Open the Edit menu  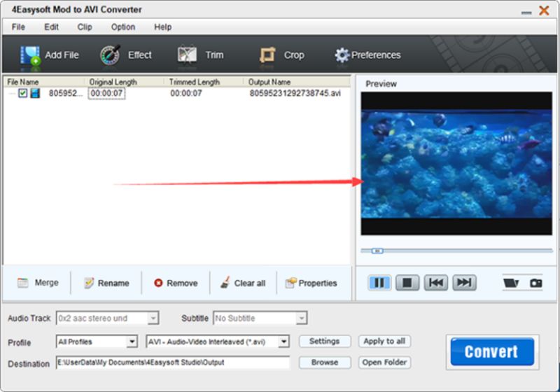click(51, 27)
